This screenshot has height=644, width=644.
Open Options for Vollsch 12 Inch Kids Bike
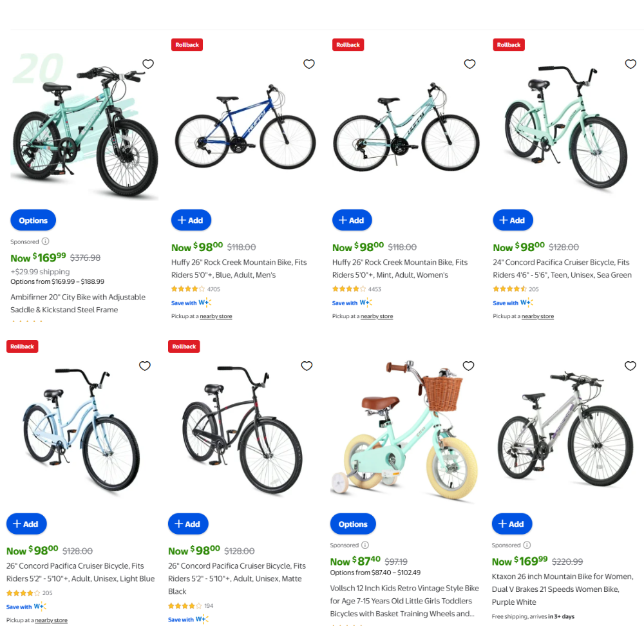(x=352, y=524)
